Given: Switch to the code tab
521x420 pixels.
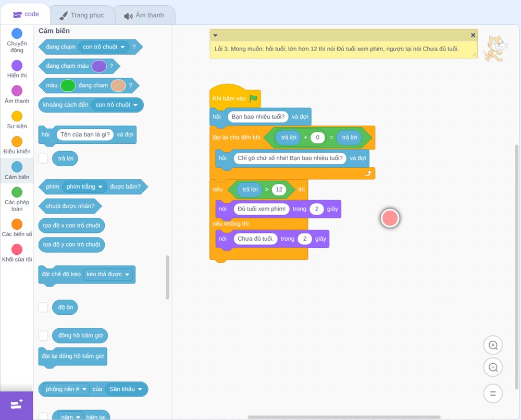Looking at the screenshot, I should click(26, 14).
